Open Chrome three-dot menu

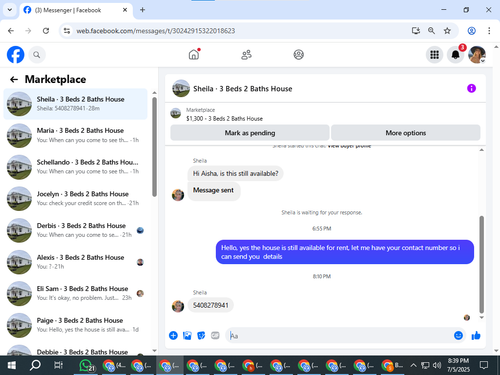click(489, 31)
